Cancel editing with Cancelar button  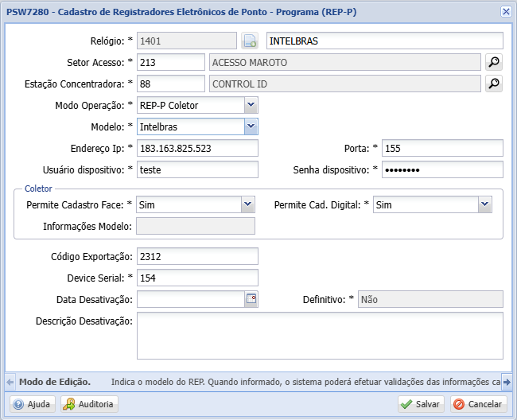(478, 404)
